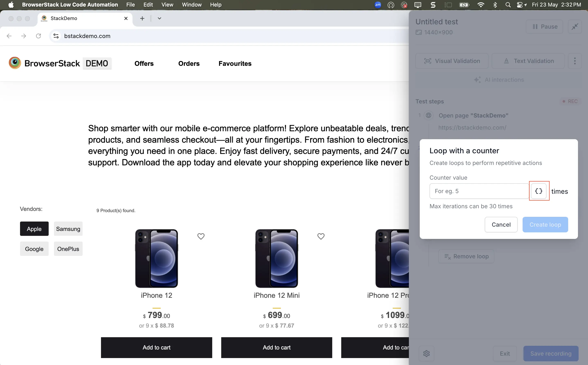Open the more options kebab menu

(575, 61)
